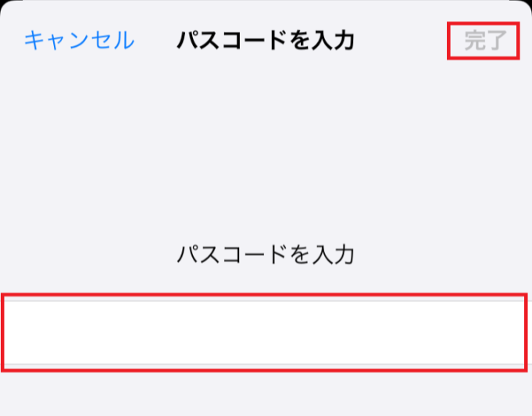532x416 pixels.
Task: Focus the passcode input field
Action: pyautogui.click(x=264, y=332)
